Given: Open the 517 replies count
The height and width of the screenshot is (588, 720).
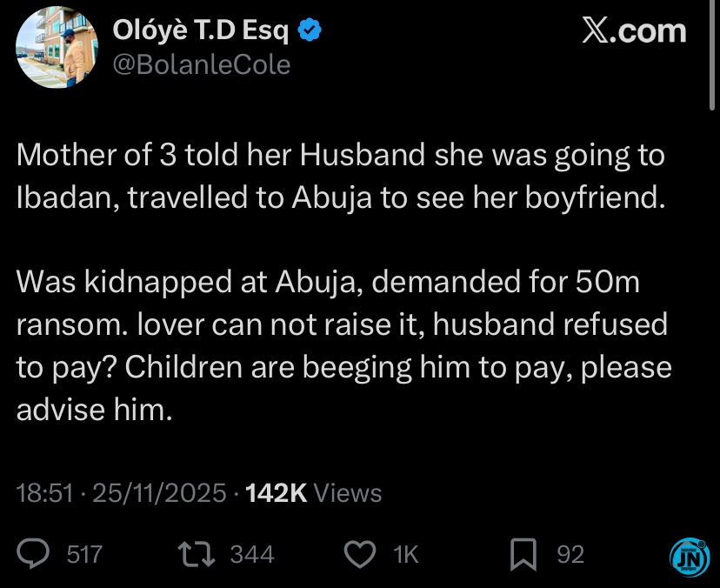Looking at the screenshot, I should 85,554.
